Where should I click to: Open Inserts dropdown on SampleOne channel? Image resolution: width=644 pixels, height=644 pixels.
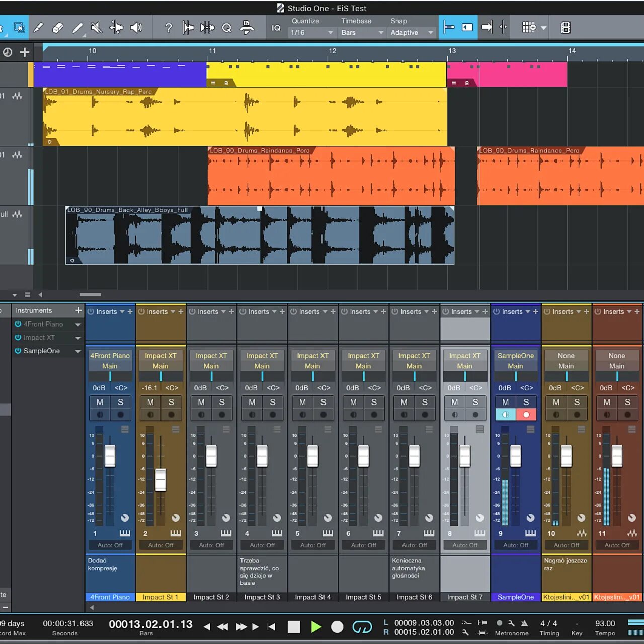[x=528, y=312]
